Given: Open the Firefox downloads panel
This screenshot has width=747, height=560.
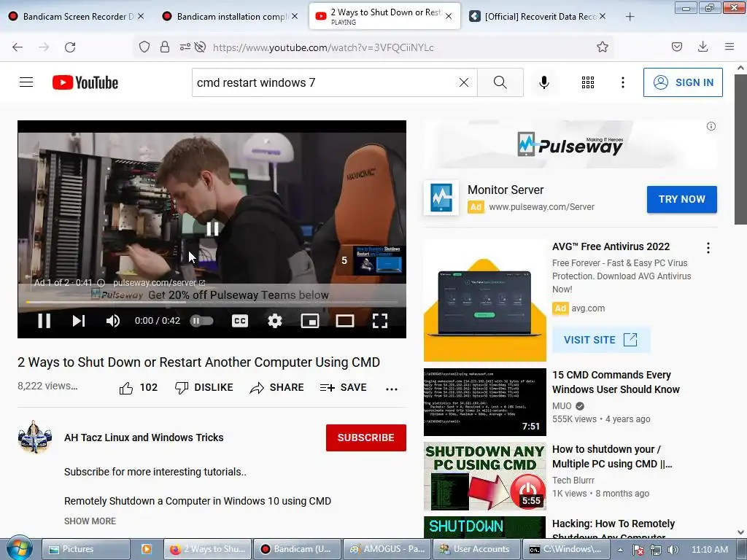Looking at the screenshot, I should coord(703,47).
